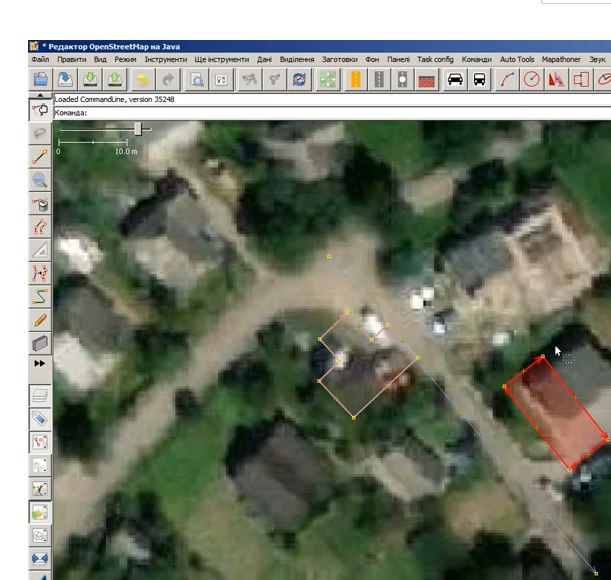Activate the improve way accuracy tool
Viewport: 611px width, 580px height.
tap(40, 273)
